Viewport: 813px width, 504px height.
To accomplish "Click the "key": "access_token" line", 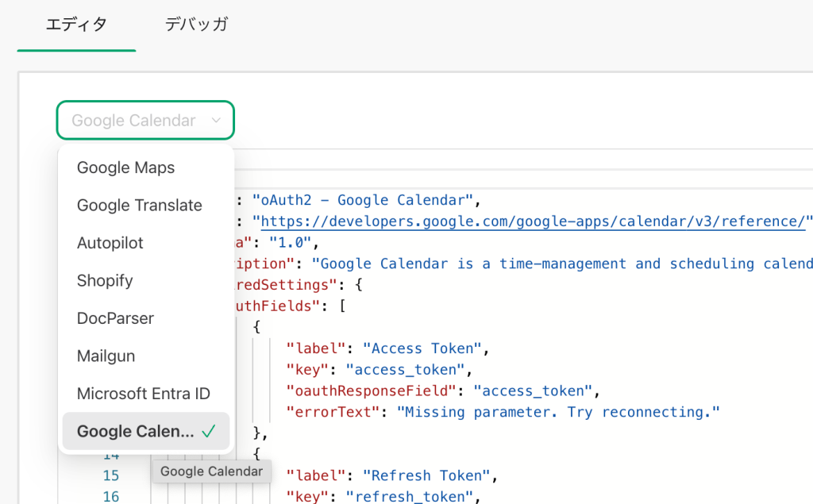I will [x=380, y=370].
